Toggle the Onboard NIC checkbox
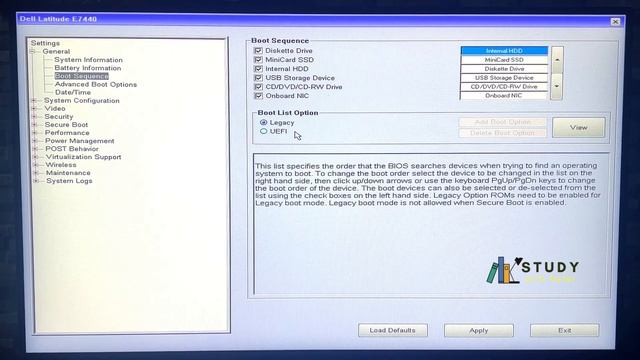Viewport: 640px width, 360px height. (x=258, y=96)
